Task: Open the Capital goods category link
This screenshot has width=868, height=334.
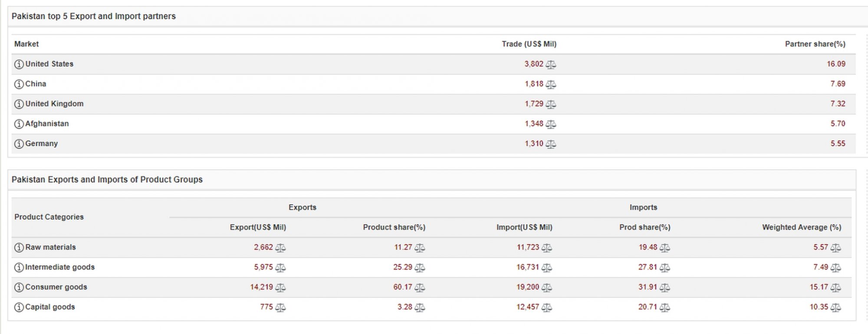Action: pos(50,307)
